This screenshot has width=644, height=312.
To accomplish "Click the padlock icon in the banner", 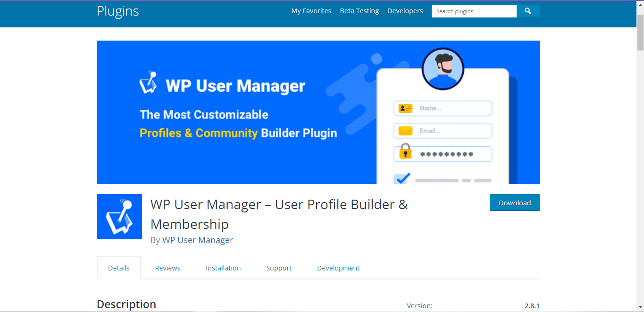I will point(405,152).
